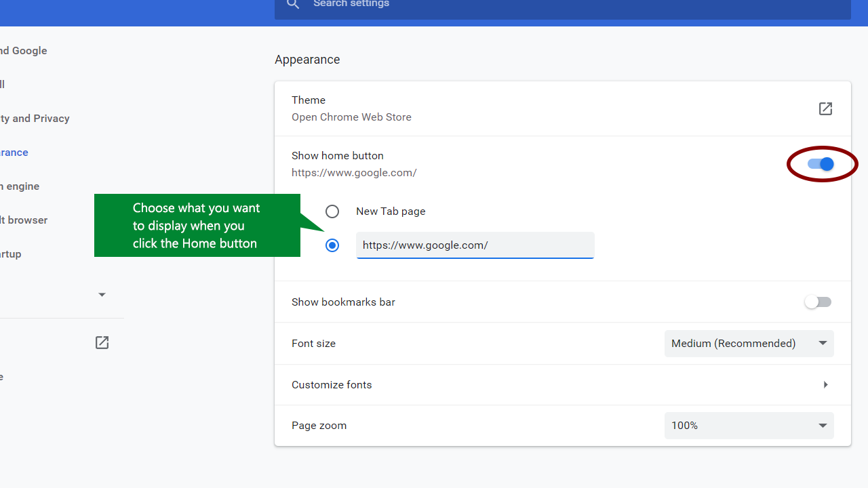
Task: Open the Safety and Privacy sidebar section
Action: [35, 119]
